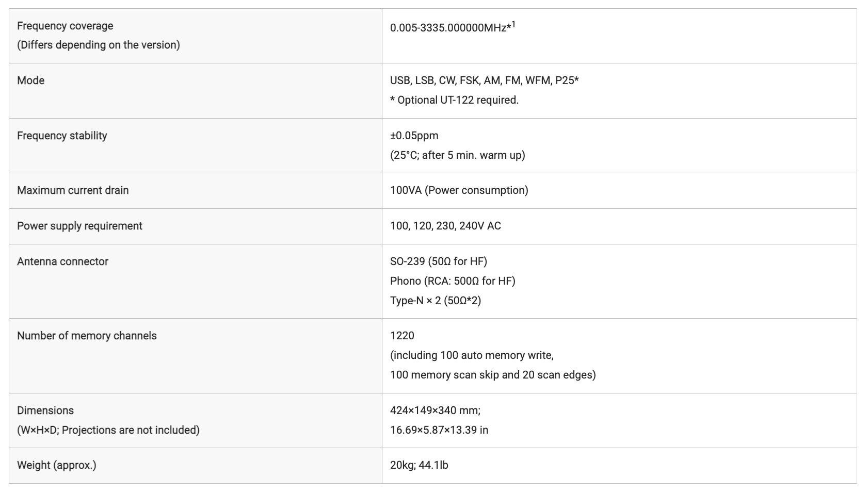This screenshot has height=494, width=868.
Task: Click the Number of memory channels label
Action: 87,336
